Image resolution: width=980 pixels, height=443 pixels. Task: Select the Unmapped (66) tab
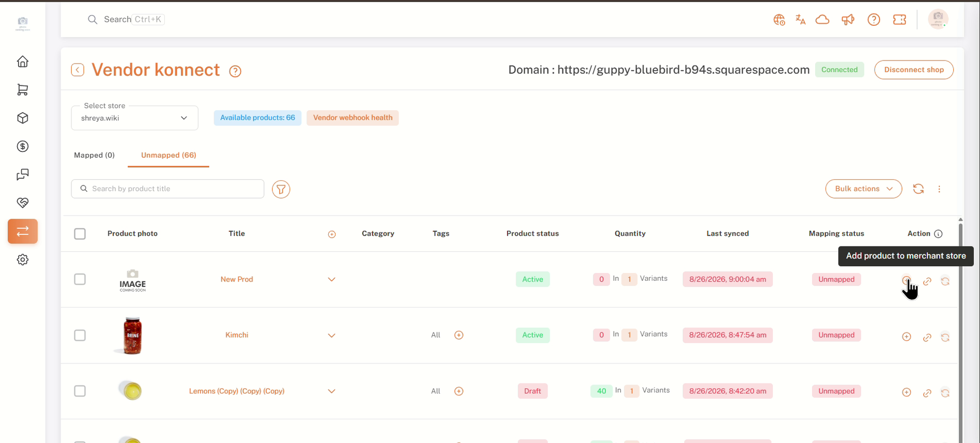coord(169,155)
